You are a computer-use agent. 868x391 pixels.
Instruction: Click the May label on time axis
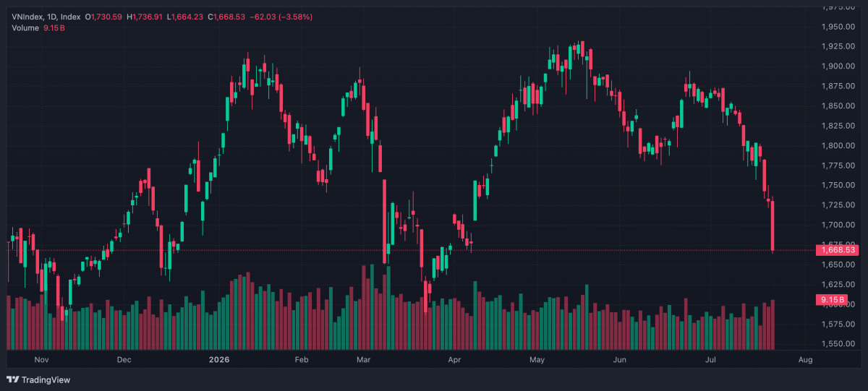click(536, 359)
